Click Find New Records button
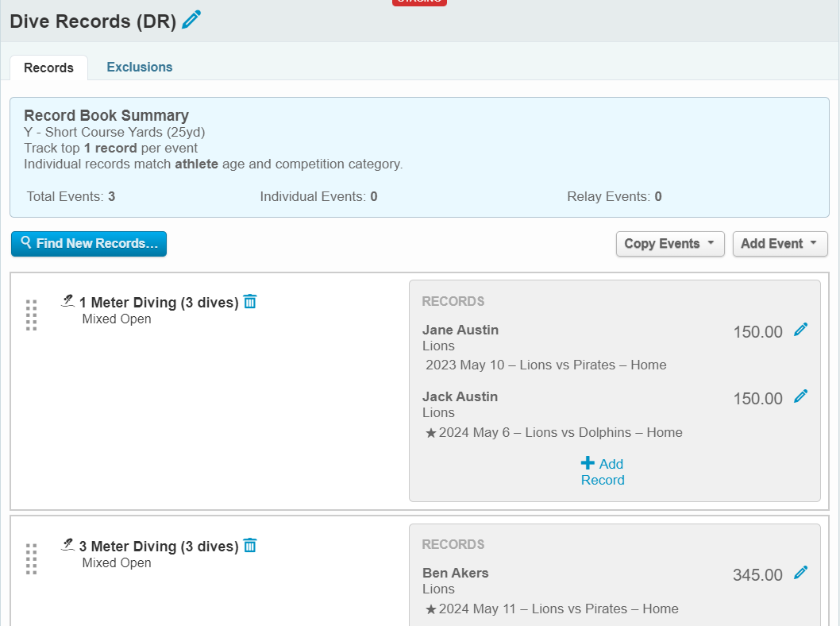This screenshot has height=626, width=840. (89, 244)
